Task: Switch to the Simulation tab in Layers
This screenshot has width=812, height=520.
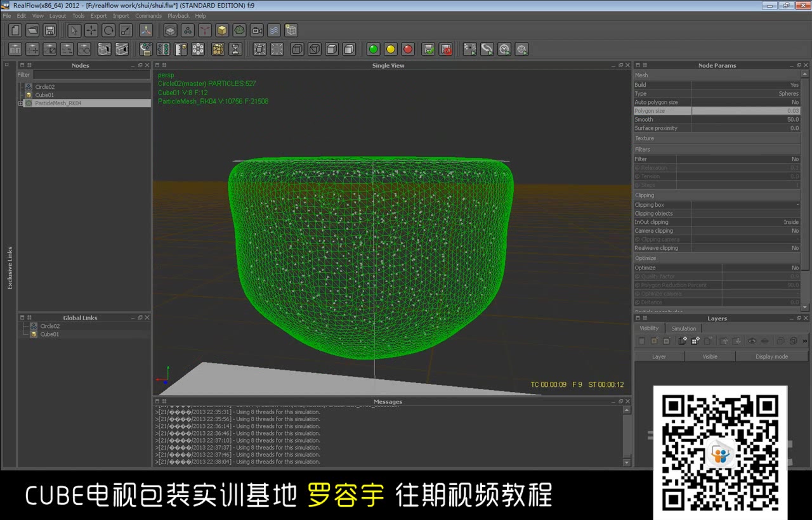Action: click(x=684, y=328)
